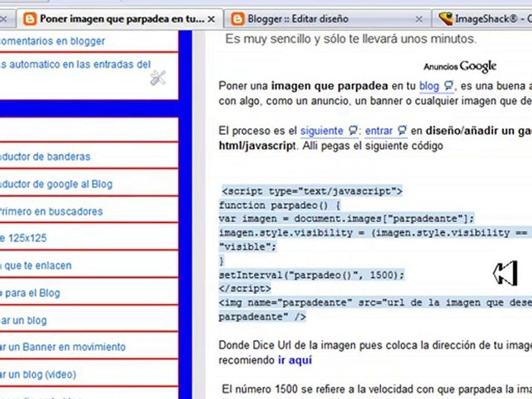532x399 pixels.
Task: Open sidebar link 'para el Blog'
Action: coord(30,293)
